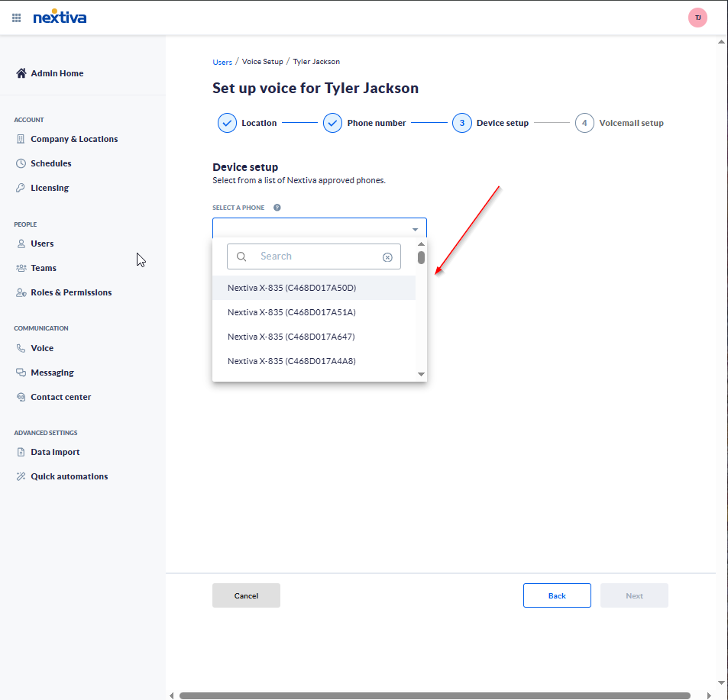Select Nextiva X-835 (C468D017A50D)
Screen dimensions: 728x700
314,288
